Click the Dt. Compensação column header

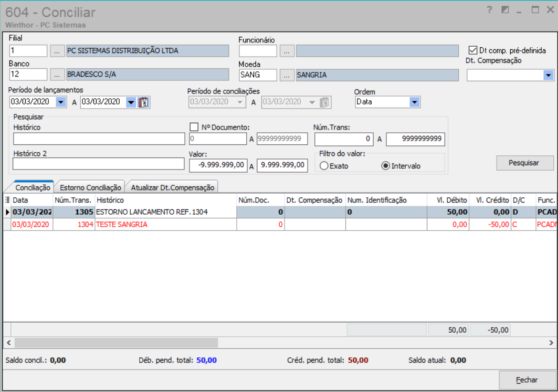pyautogui.click(x=315, y=200)
